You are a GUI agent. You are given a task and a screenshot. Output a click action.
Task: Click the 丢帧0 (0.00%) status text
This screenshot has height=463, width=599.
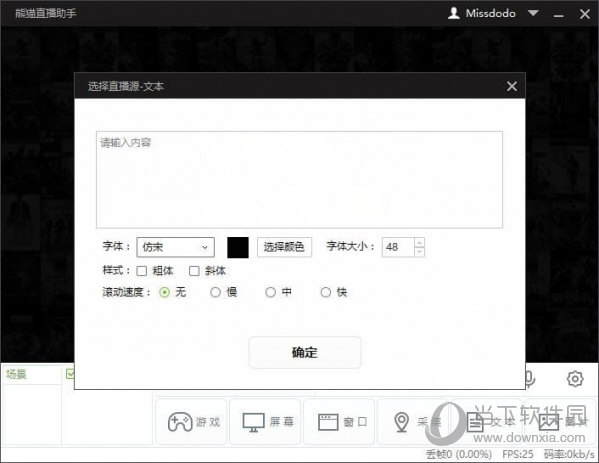pyautogui.click(x=458, y=454)
